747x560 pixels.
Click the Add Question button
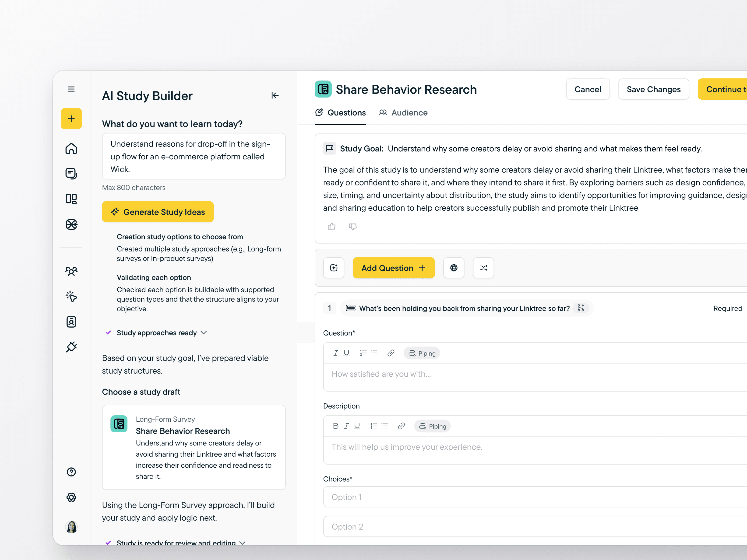(x=393, y=268)
